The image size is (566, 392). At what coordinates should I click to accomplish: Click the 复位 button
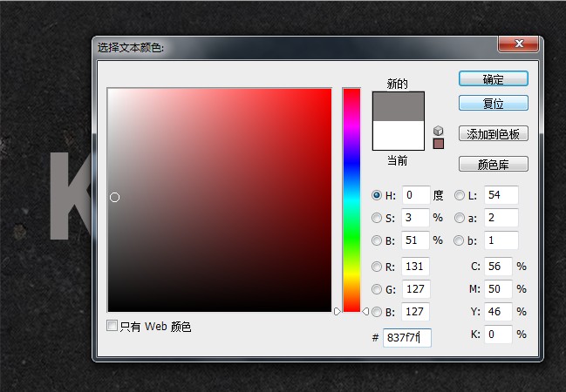point(494,103)
